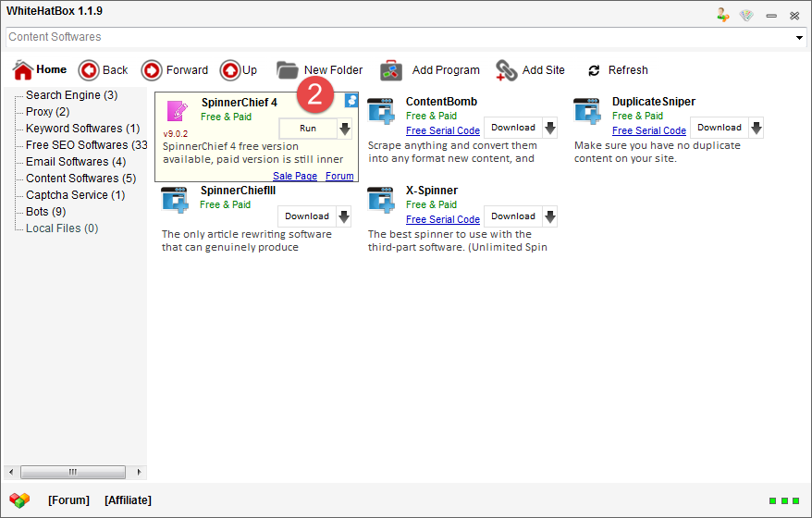Select Free SEO Softwares category

tap(87, 145)
